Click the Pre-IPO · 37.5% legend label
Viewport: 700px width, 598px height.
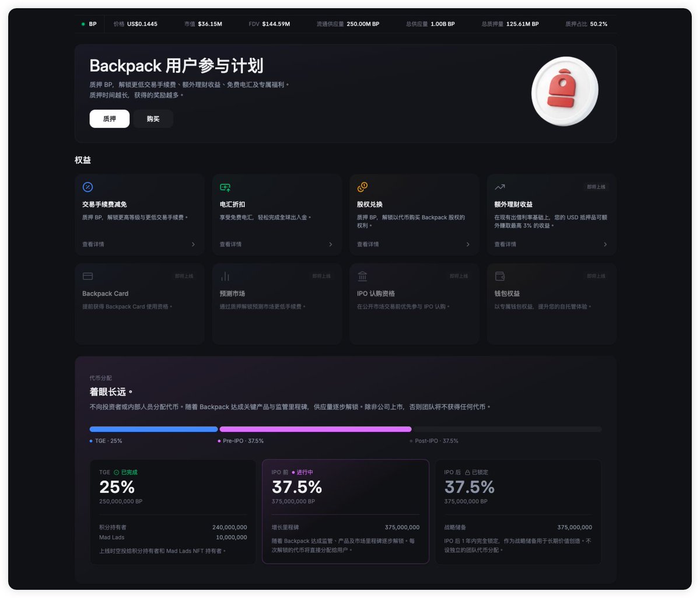pos(243,441)
